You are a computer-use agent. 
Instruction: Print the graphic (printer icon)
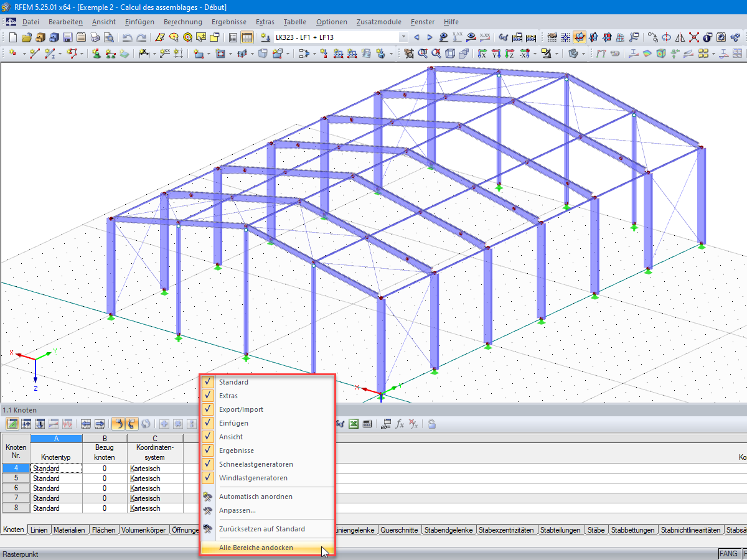95,37
